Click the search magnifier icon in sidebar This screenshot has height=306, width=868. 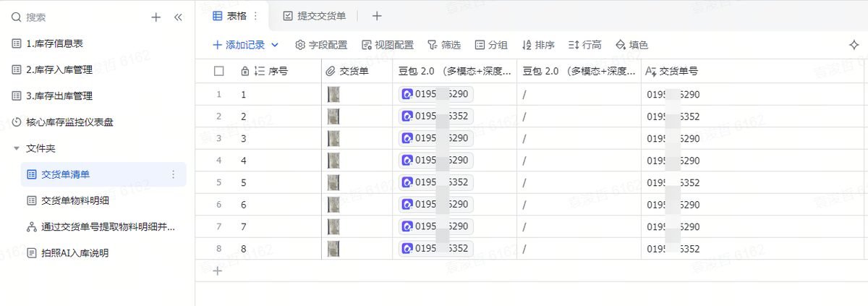click(x=17, y=17)
